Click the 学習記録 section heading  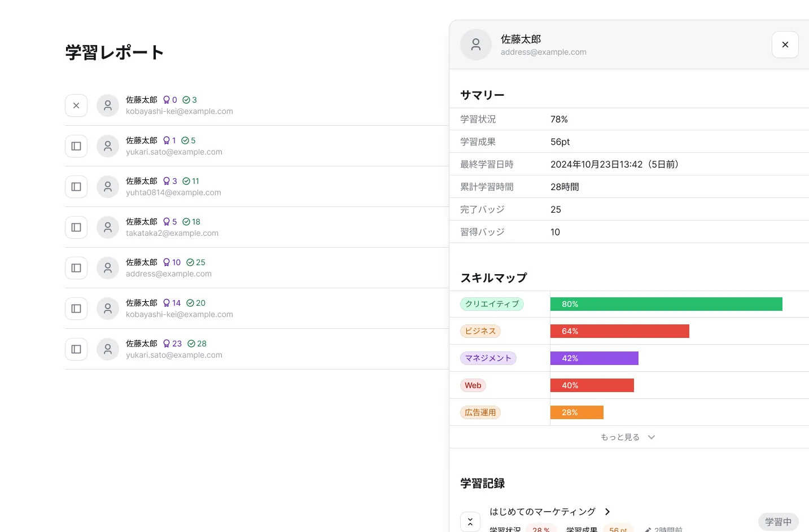(482, 483)
